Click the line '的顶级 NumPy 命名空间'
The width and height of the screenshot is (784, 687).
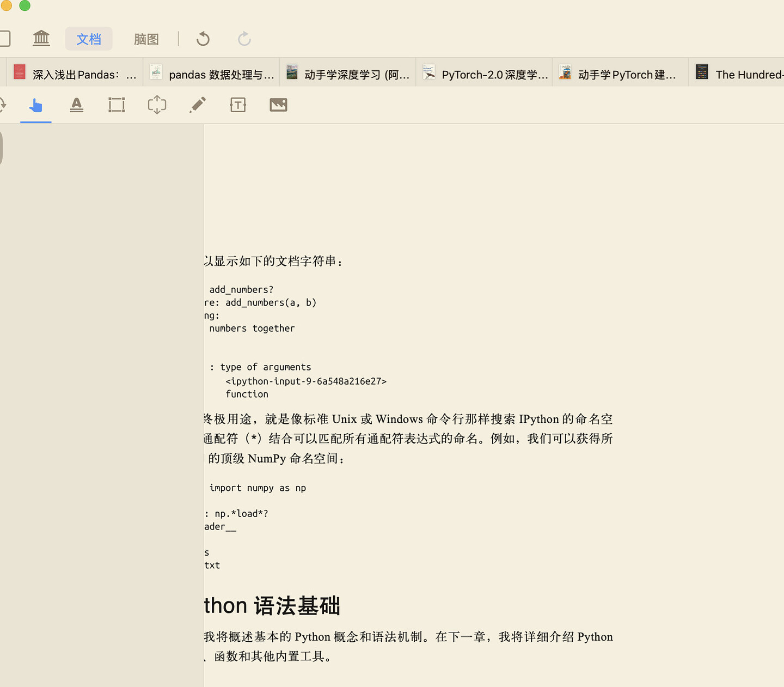coord(276,458)
